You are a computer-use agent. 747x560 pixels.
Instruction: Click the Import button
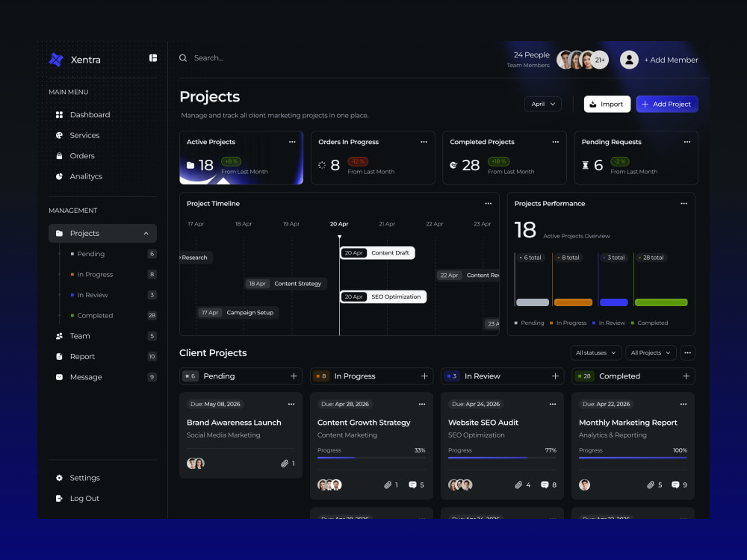[x=607, y=104]
